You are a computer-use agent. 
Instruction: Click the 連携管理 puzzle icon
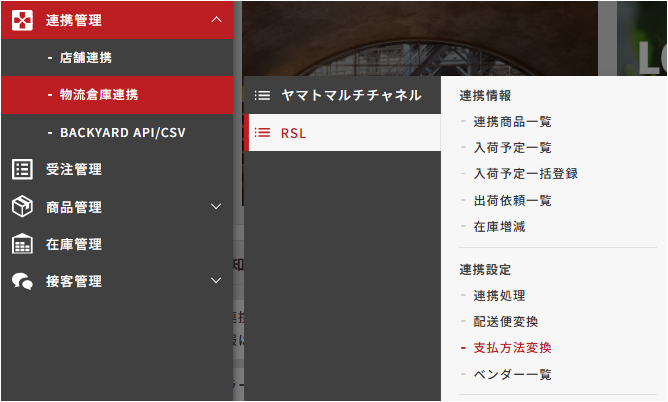tap(22, 20)
